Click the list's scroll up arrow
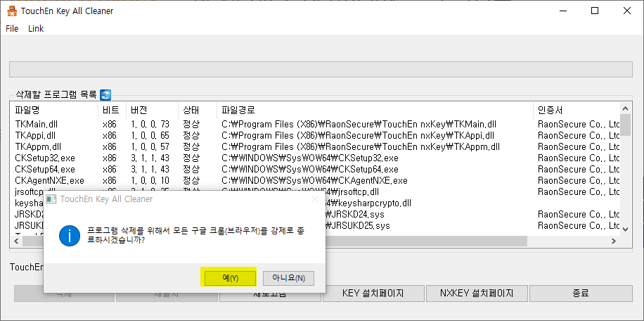Viewport: 644px width, 321px height. (626, 108)
